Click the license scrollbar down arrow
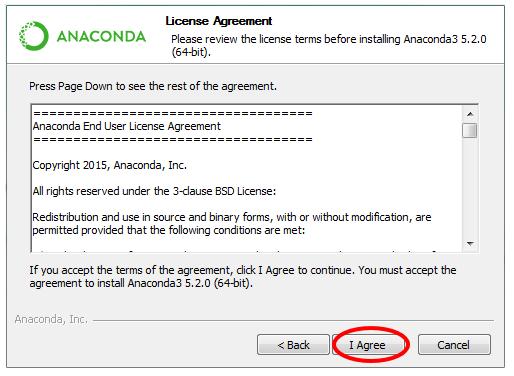 coord(470,244)
